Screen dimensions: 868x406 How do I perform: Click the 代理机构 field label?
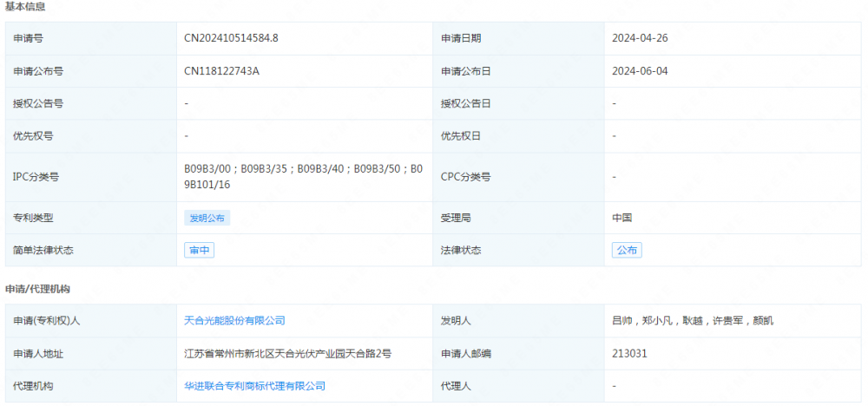33,385
